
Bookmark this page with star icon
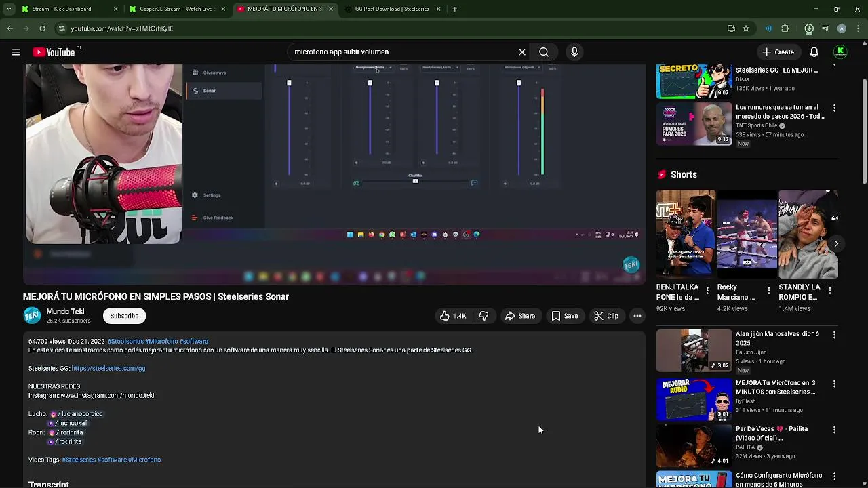coord(746,28)
